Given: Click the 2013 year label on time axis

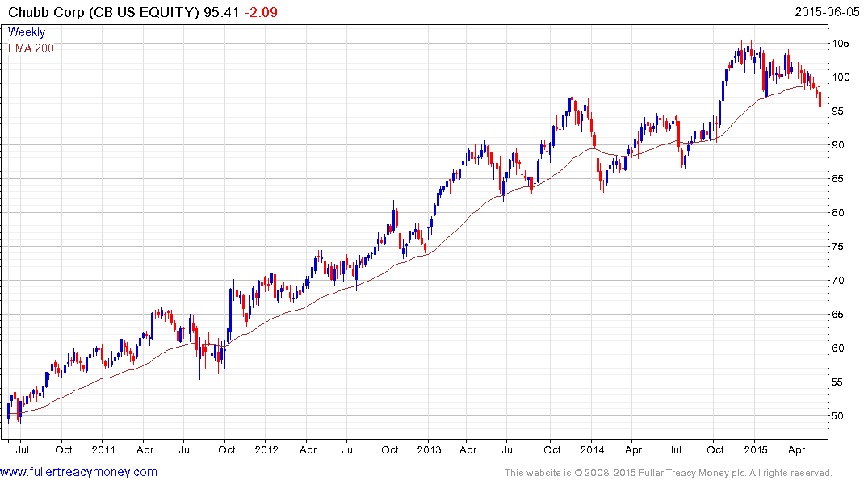Looking at the screenshot, I should pyautogui.click(x=430, y=449).
